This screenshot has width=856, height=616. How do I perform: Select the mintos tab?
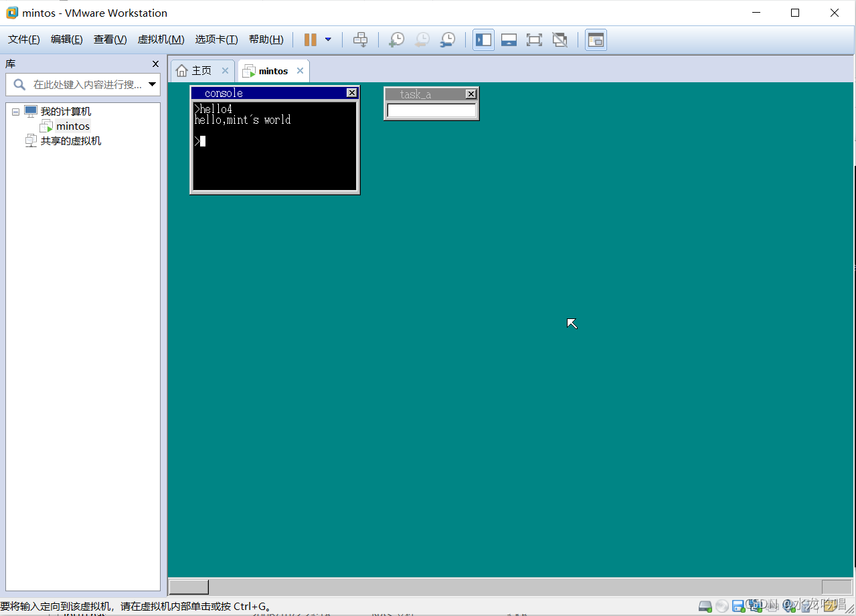(273, 70)
